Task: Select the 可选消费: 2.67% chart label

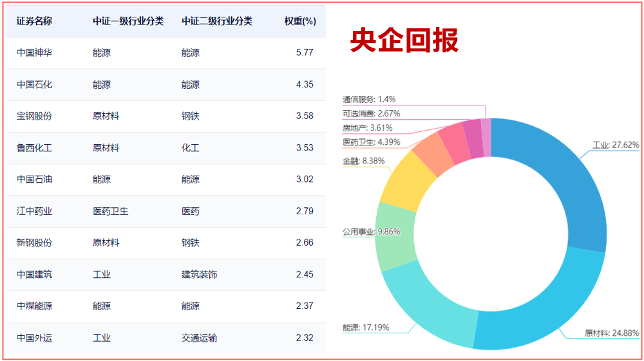Action: point(371,114)
